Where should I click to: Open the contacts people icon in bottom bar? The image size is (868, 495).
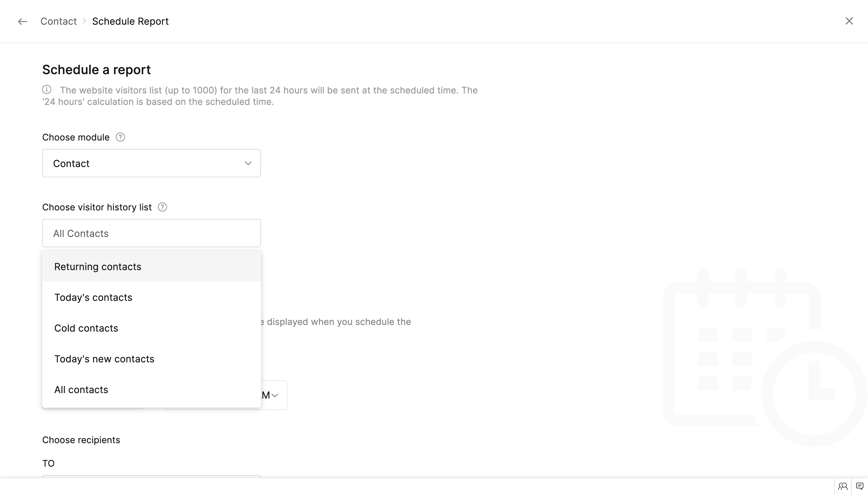point(842,487)
